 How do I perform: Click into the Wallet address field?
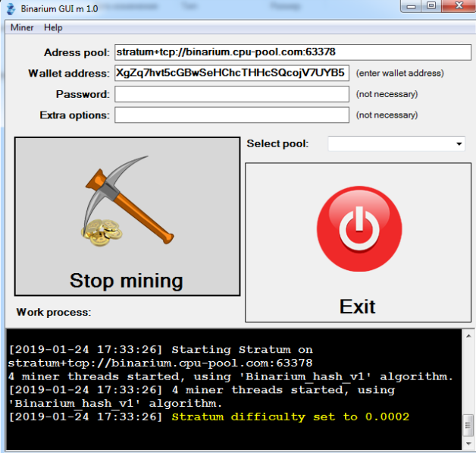[232, 73]
